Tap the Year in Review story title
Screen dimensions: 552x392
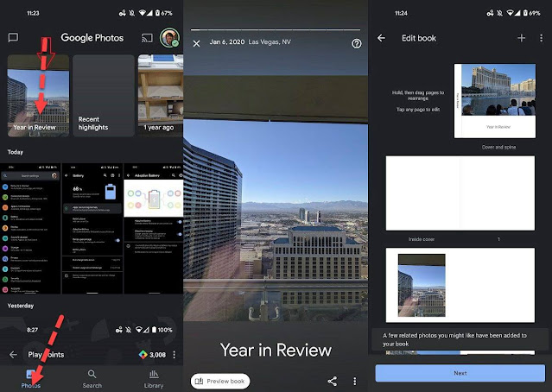point(276,351)
